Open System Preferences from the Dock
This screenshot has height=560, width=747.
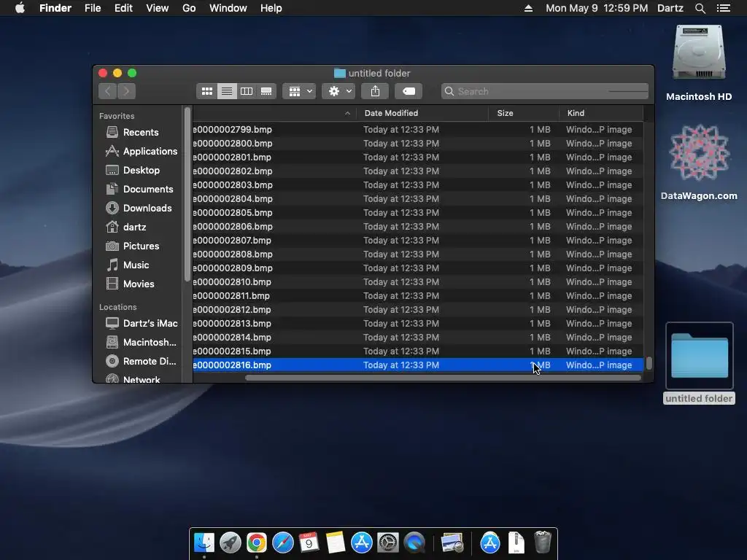point(388,542)
